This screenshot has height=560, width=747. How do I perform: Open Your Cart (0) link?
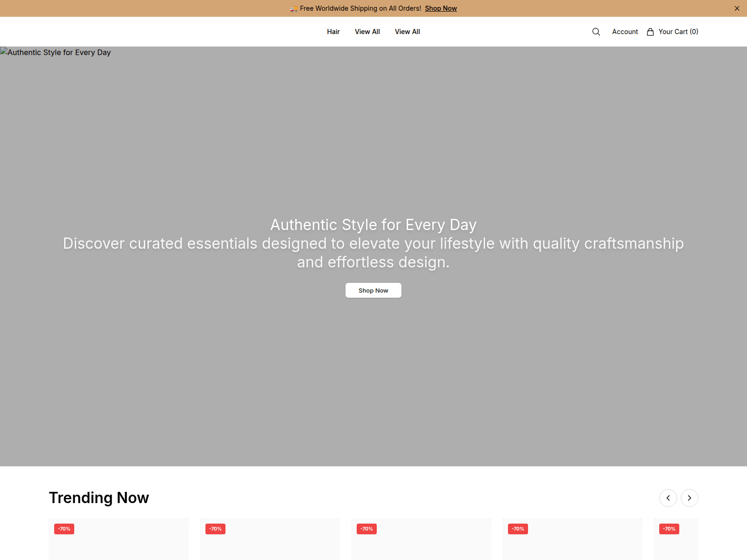[x=678, y=32]
